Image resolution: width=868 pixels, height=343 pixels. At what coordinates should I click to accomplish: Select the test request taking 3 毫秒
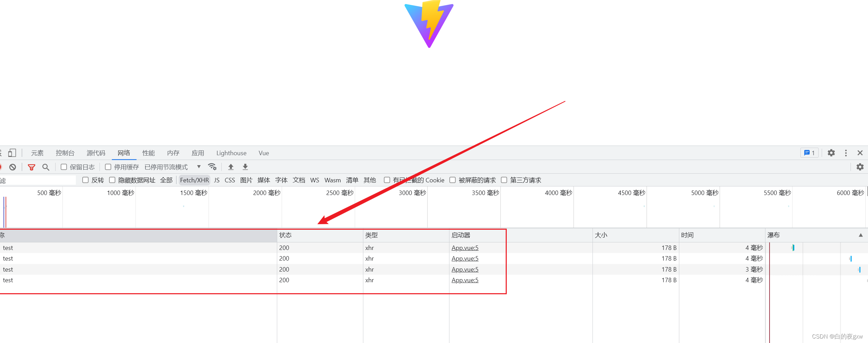pyautogui.click(x=434, y=270)
